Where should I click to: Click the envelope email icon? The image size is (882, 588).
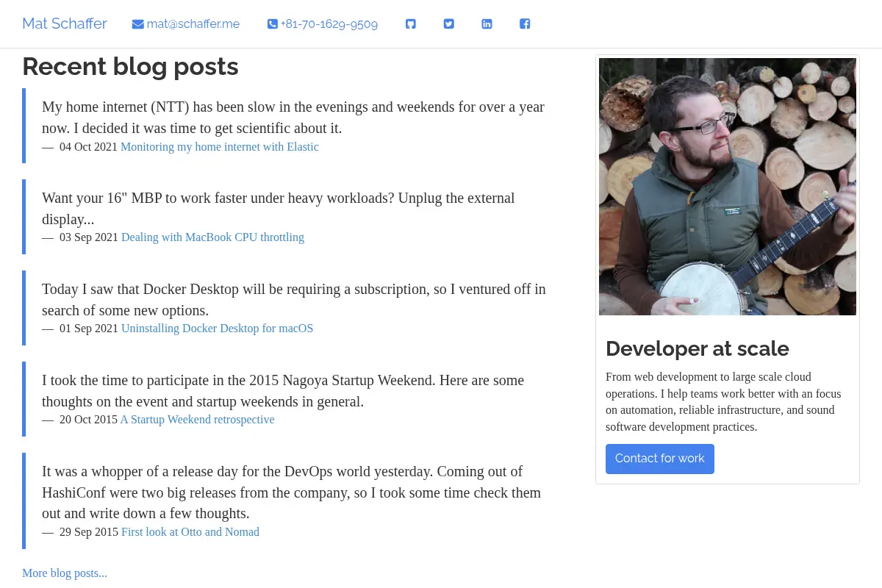(x=137, y=24)
